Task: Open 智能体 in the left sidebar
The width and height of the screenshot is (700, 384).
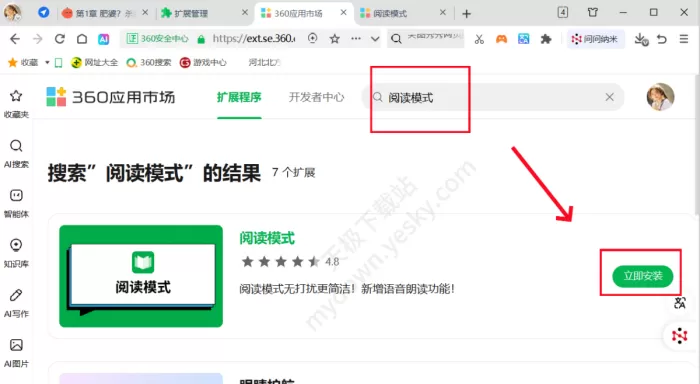Action: click(16, 203)
